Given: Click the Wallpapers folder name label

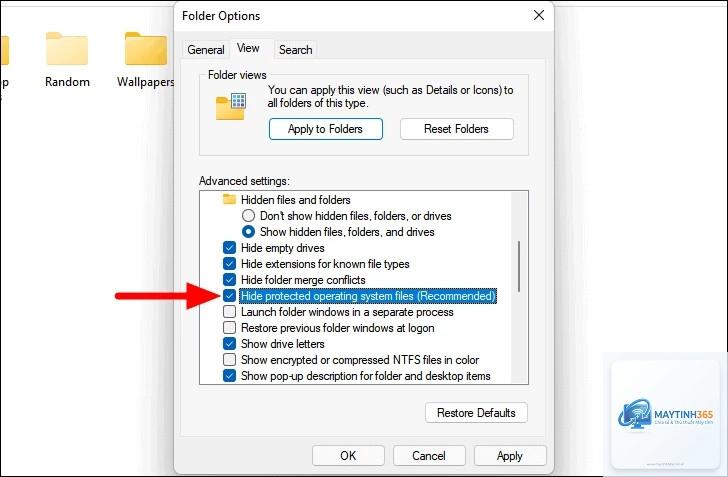Looking at the screenshot, I should 146,82.
